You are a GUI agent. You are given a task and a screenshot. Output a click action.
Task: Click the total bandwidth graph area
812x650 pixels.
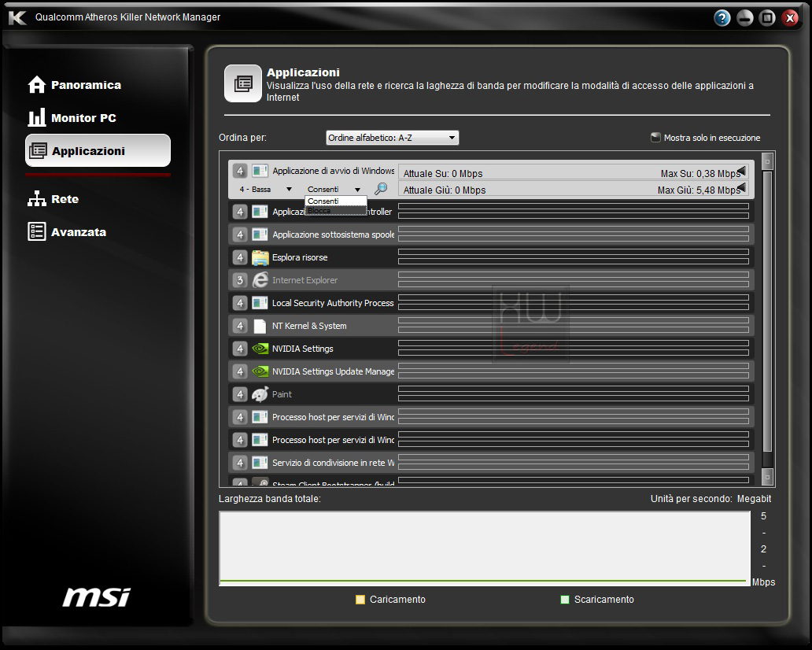click(485, 548)
